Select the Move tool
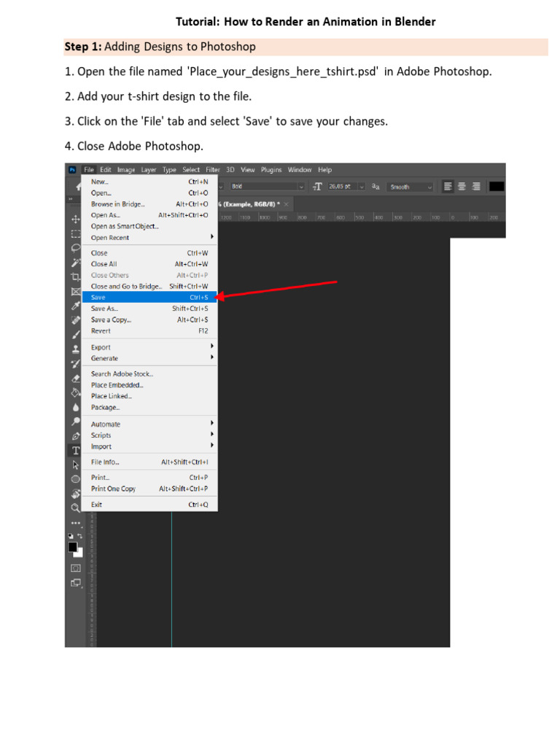 [75, 219]
